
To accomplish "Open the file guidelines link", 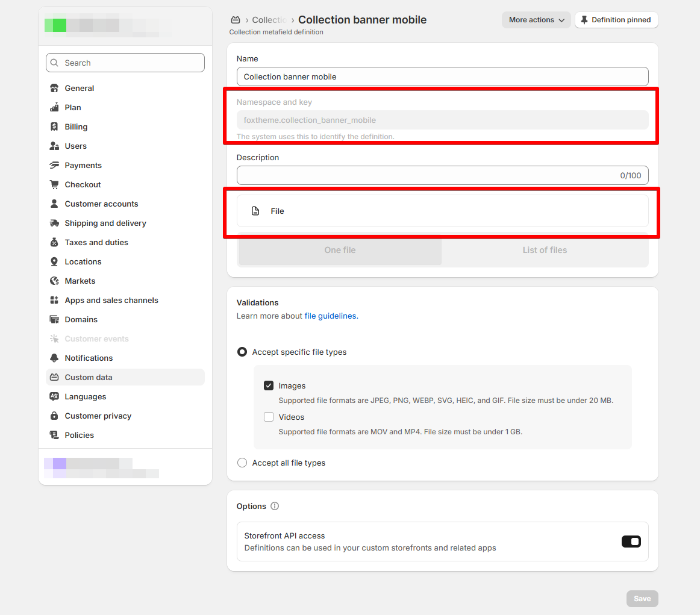I will 330,316.
